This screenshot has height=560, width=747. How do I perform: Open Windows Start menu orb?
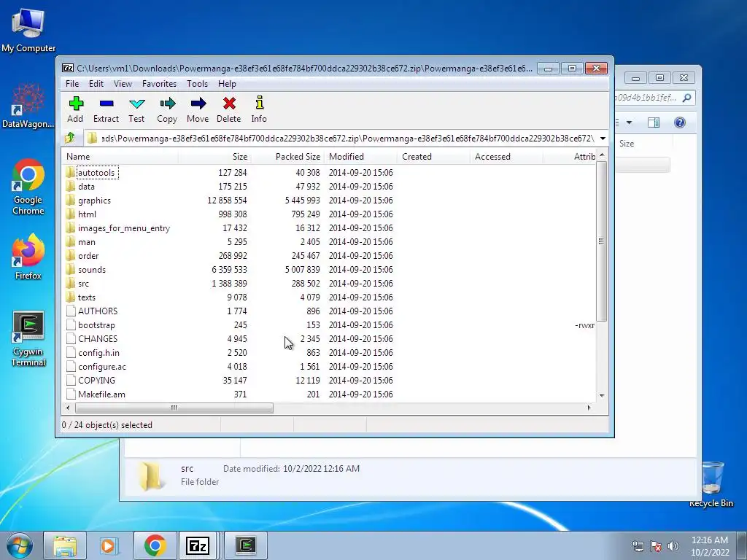pyautogui.click(x=20, y=545)
